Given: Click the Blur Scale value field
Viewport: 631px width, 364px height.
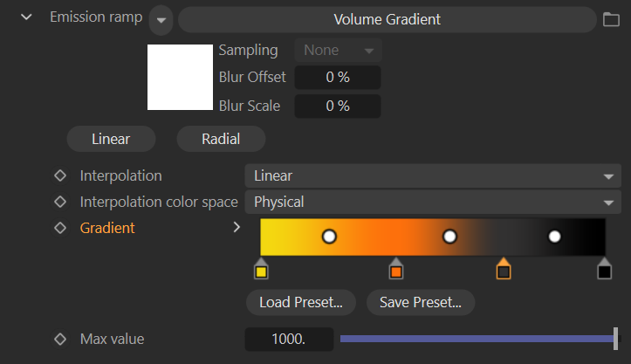Looking at the screenshot, I should tap(338, 106).
